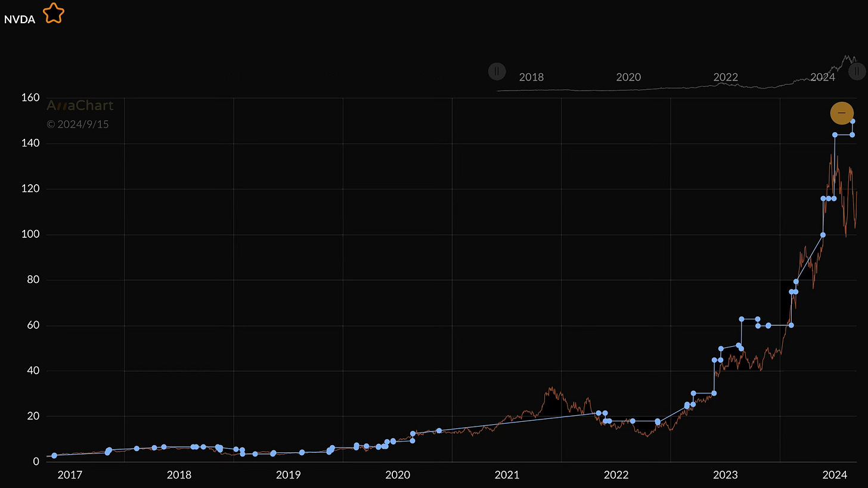This screenshot has width=868, height=488.
Task: Click the 140 y-axis label
Action: click(x=31, y=143)
